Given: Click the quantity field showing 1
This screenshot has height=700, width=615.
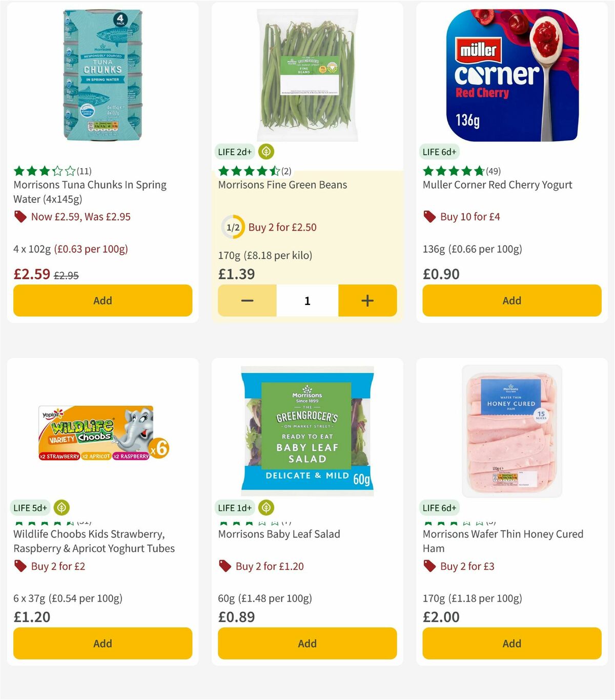Looking at the screenshot, I should point(307,301).
